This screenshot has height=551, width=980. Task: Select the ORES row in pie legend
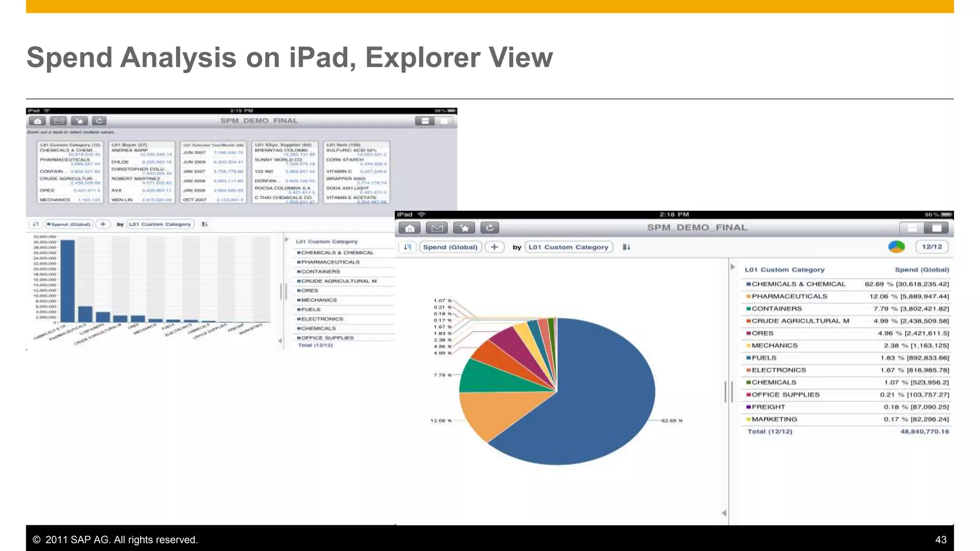coord(847,333)
